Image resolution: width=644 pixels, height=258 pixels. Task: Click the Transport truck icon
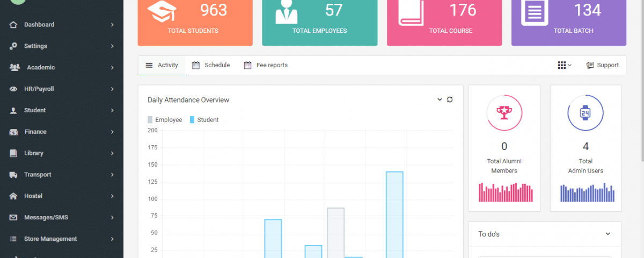pos(14,175)
